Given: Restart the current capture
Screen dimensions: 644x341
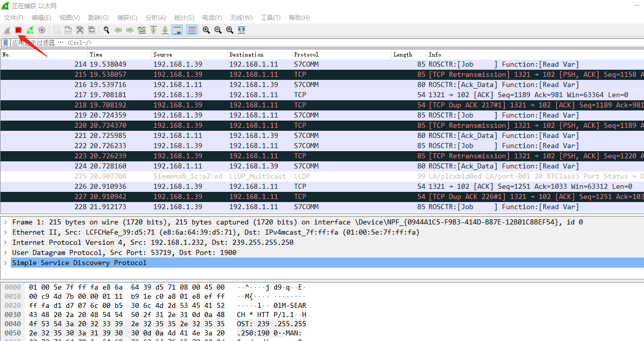Looking at the screenshot, I should point(30,30).
